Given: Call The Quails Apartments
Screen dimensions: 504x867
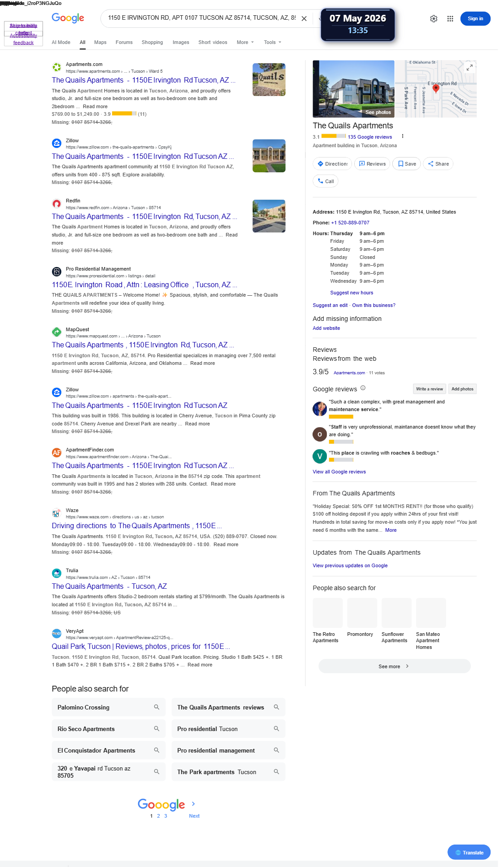Looking at the screenshot, I should point(326,181).
